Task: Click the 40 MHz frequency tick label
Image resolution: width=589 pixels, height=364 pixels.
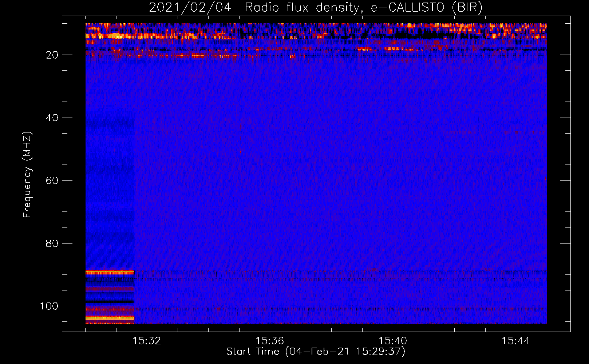Action: (52, 118)
